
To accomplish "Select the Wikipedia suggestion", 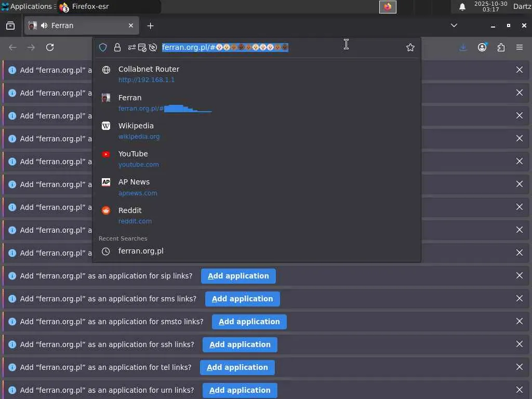I will coord(257,130).
